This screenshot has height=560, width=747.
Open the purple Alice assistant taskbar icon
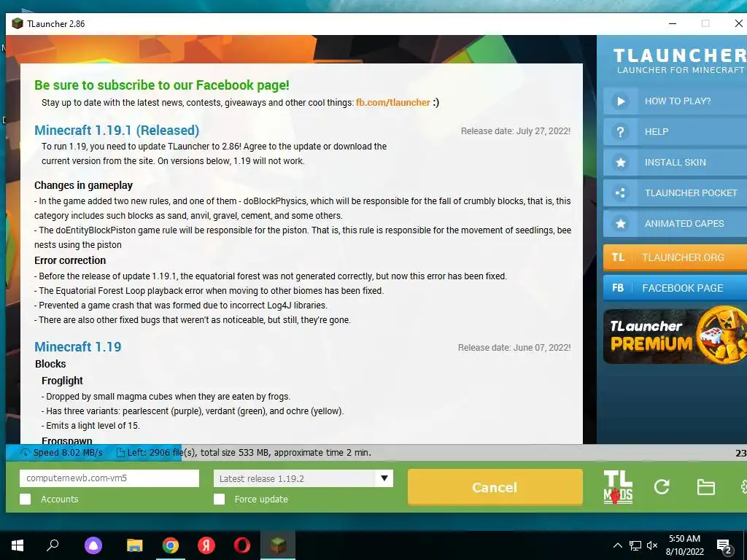point(93,545)
